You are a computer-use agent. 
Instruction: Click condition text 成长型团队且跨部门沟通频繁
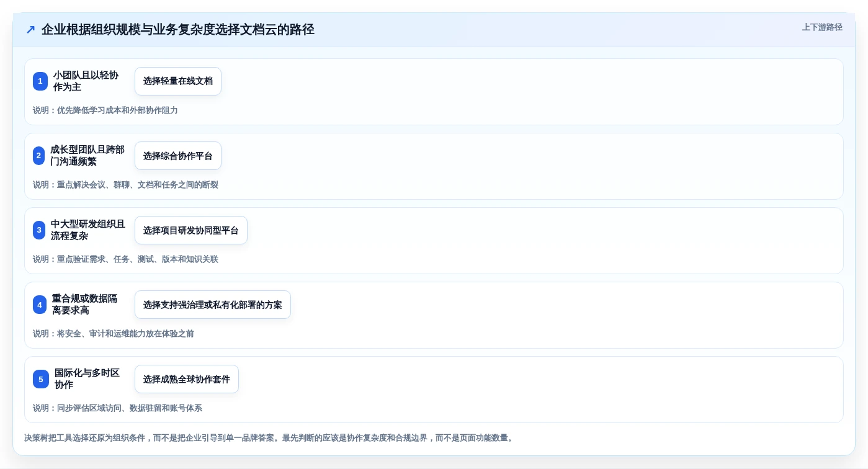[87, 156]
